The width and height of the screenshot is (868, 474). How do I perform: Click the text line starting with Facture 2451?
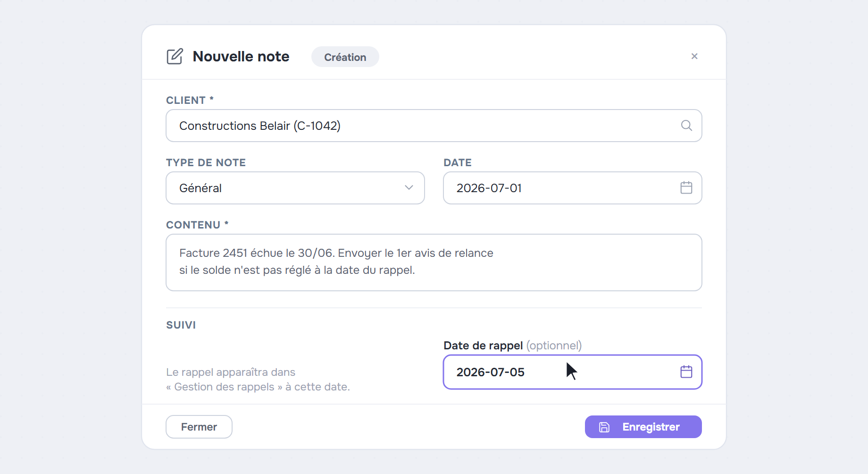(x=336, y=253)
